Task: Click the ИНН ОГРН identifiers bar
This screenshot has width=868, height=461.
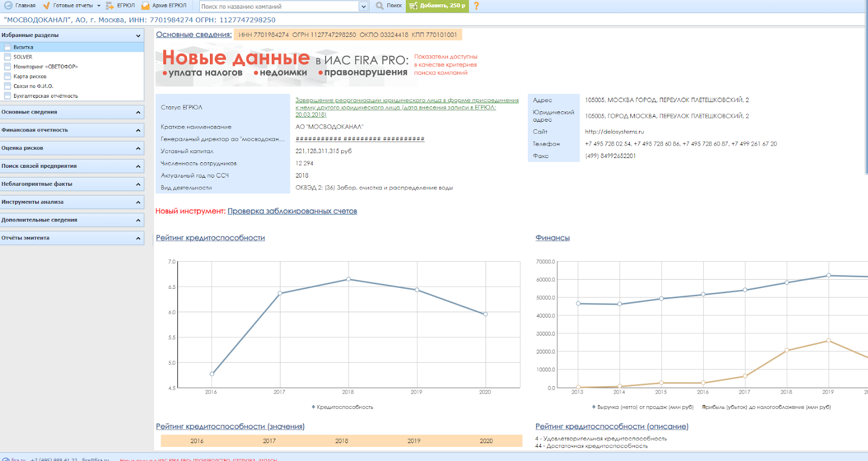Action: click(348, 35)
